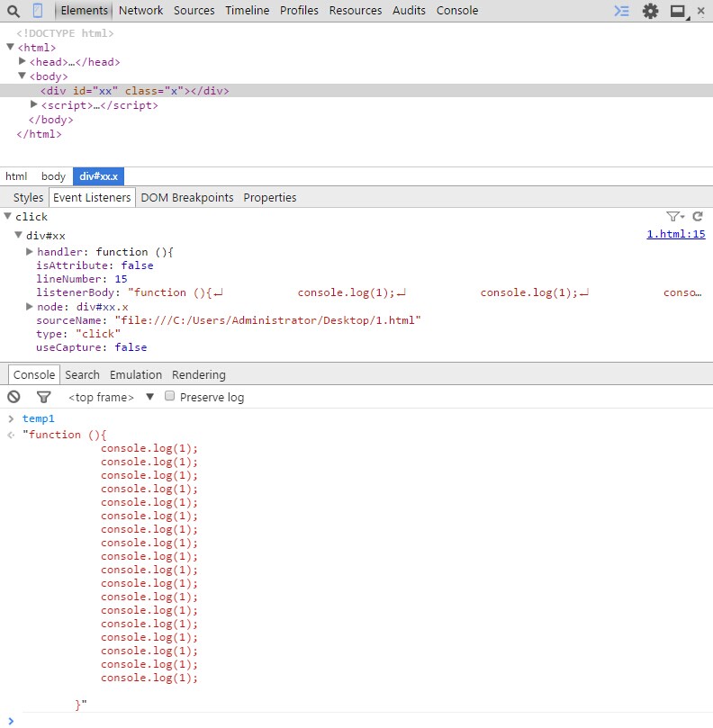
Task: Click the listenerBody property row
Action: (x=369, y=292)
